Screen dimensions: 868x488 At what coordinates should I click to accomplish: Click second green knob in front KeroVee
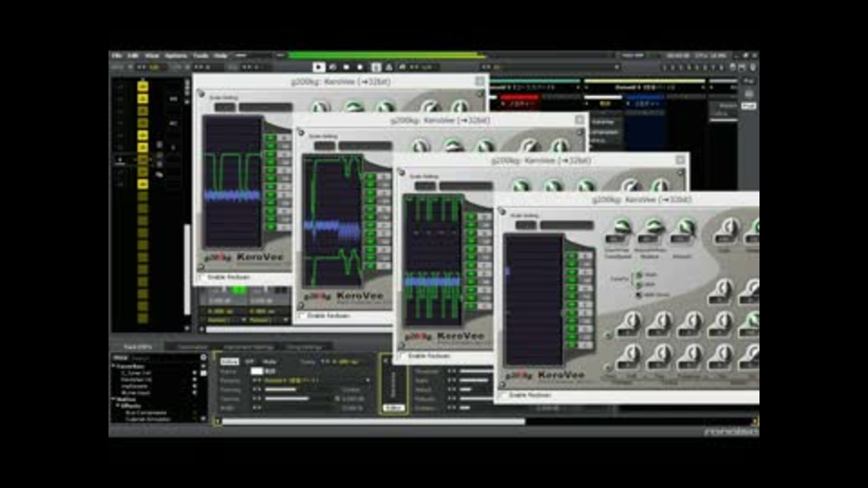(x=653, y=227)
